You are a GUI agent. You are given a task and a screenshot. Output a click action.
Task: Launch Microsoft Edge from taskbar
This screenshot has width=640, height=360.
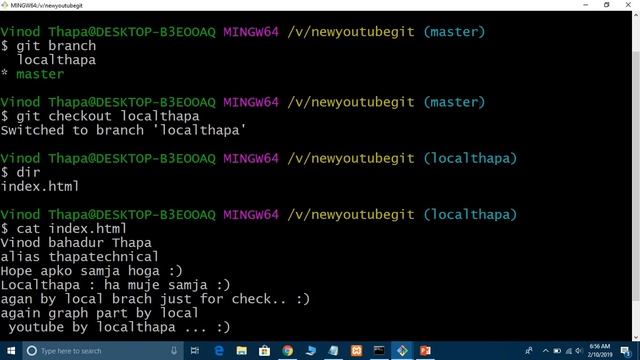[x=219, y=351]
